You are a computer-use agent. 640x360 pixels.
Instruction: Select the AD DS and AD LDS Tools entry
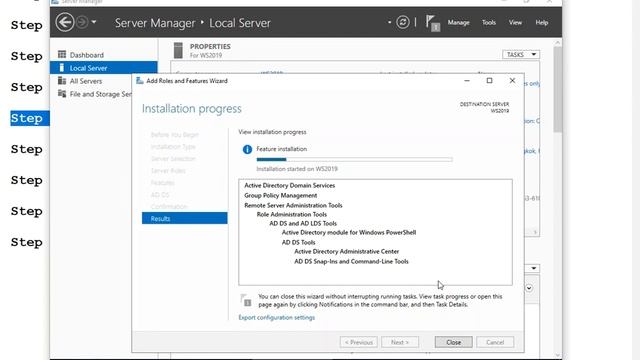click(x=303, y=223)
